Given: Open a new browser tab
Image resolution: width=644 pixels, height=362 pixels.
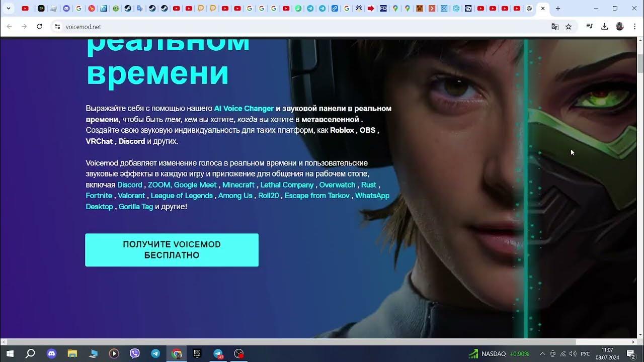Looking at the screenshot, I should [x=557, y=9].
